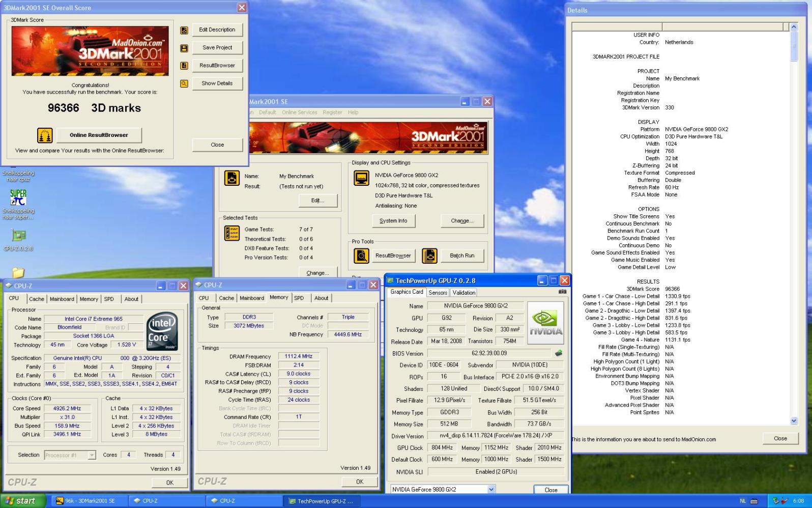Click the project icon beside My Benchmark name
The height and width of the screenshot is (508, 812).
(x=232, y=178)
